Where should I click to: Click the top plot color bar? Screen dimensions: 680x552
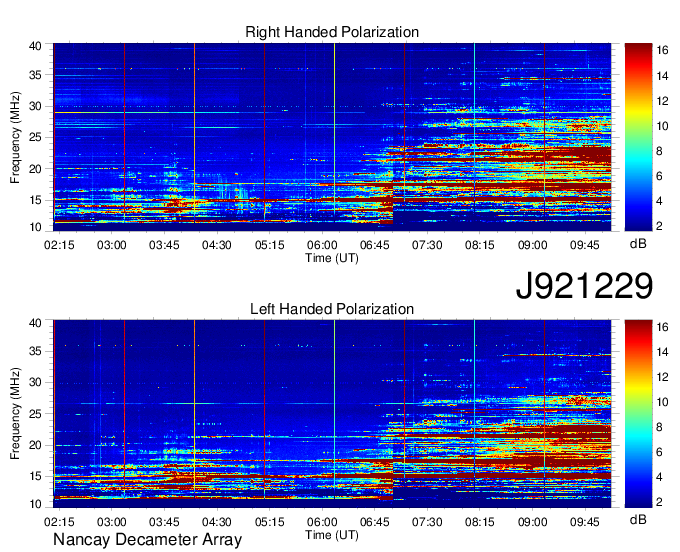pos(638,137)
